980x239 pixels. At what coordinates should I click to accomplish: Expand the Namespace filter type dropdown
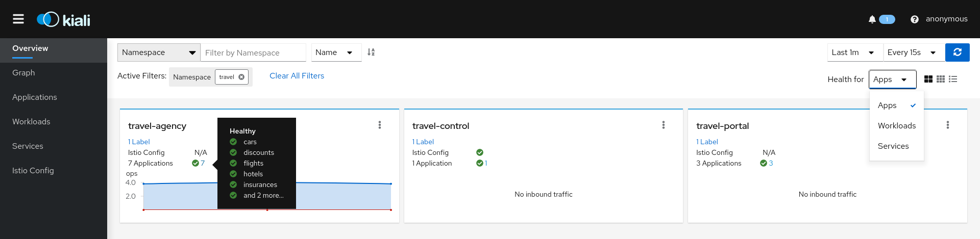point(159,52)
